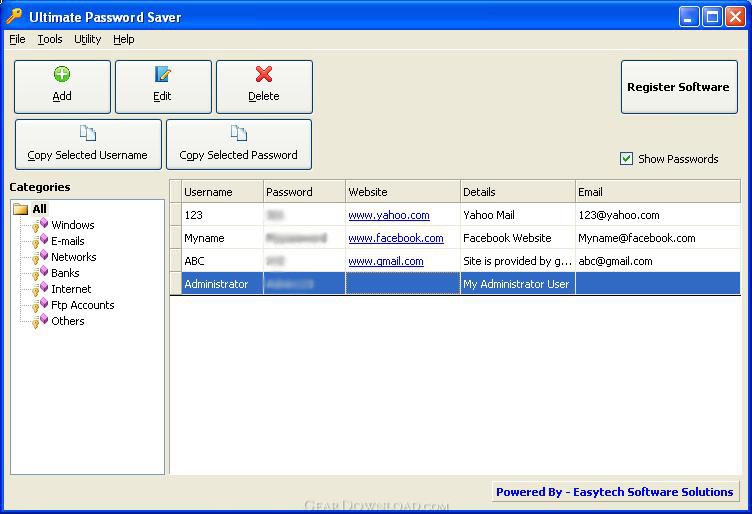Click the 123@yahoo.com email cell

tap(658, 215)
